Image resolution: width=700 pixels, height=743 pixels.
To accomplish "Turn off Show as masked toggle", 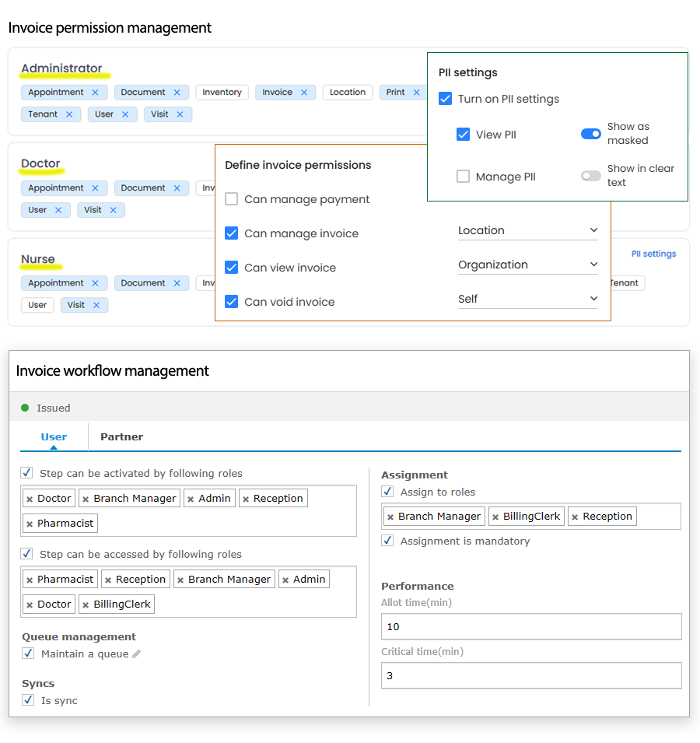I will (x=591, y=134).
